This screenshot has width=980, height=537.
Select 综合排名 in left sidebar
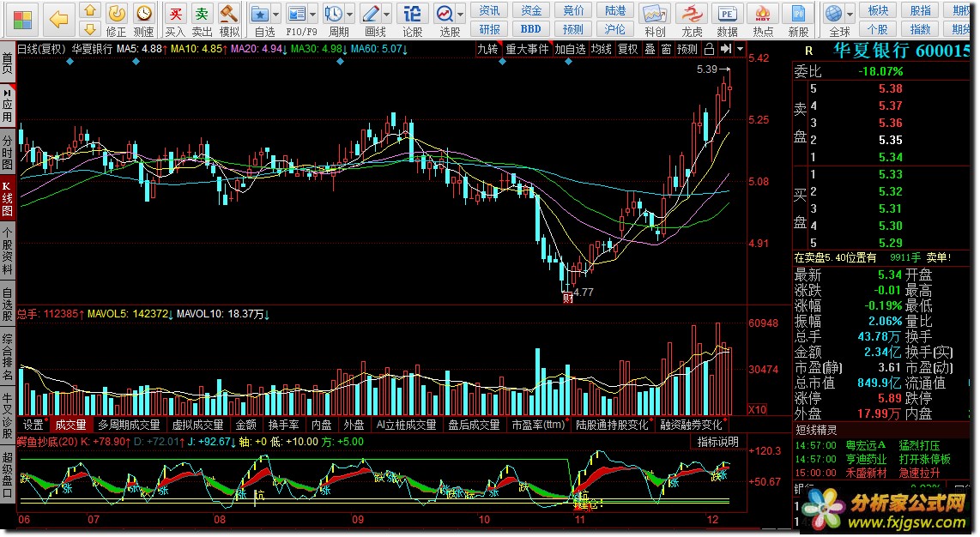pos(7,357)
